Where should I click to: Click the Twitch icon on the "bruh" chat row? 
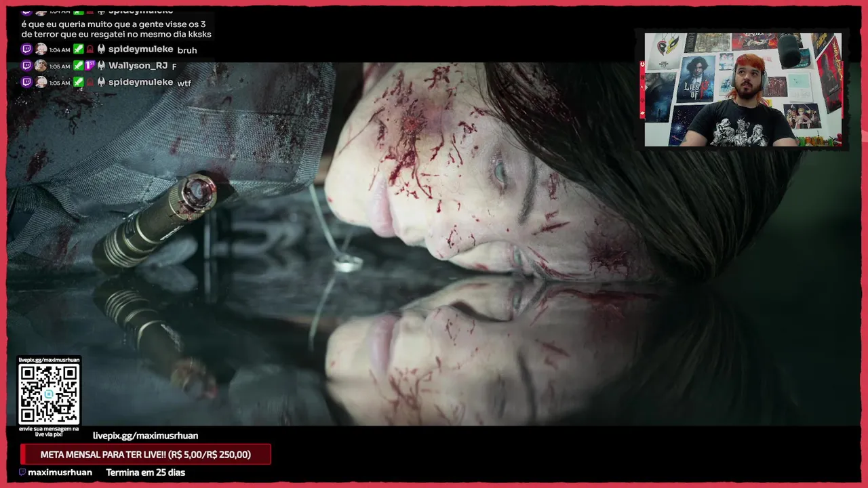coord(26,49)
